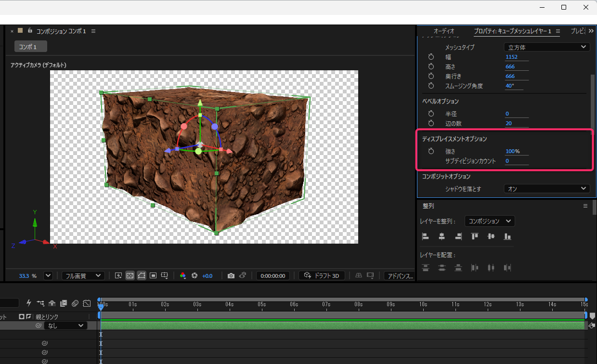Click the timeline ruler at 05s
The height and width of the screenshot is (364, 597).
tap(262, 304)
